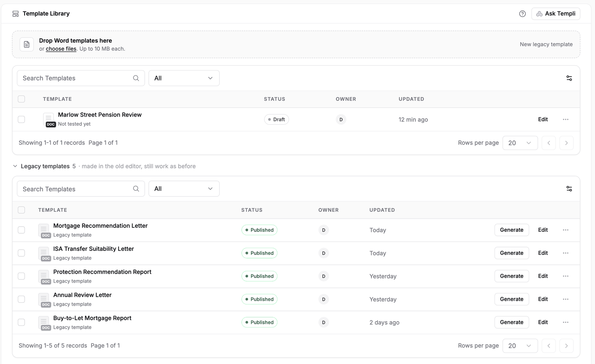
Task: Generate Annual Review Letter
Action: pos(512,299)
